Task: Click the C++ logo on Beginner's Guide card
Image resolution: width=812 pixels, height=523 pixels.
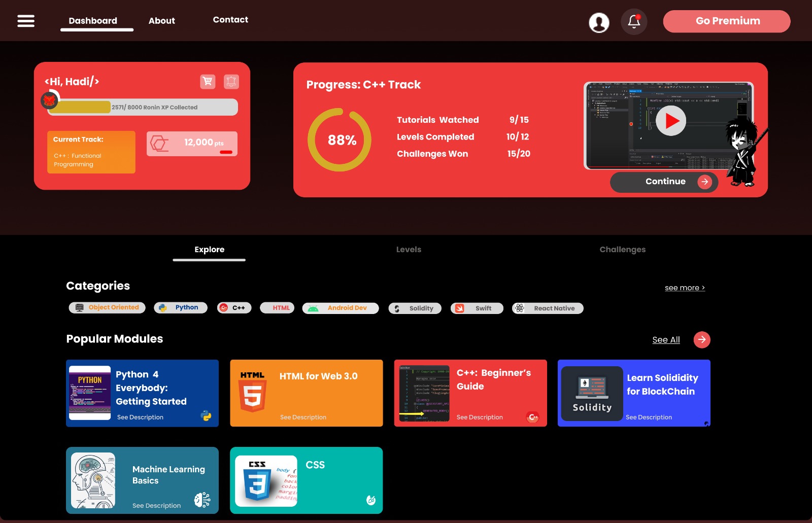Action: [533, 417]
